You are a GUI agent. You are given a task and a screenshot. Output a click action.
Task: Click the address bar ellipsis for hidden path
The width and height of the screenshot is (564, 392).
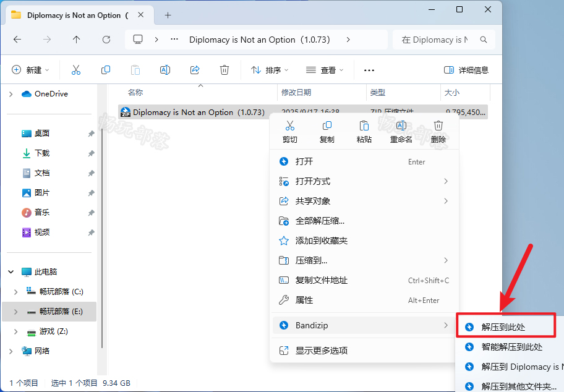[x=174, y=39]
